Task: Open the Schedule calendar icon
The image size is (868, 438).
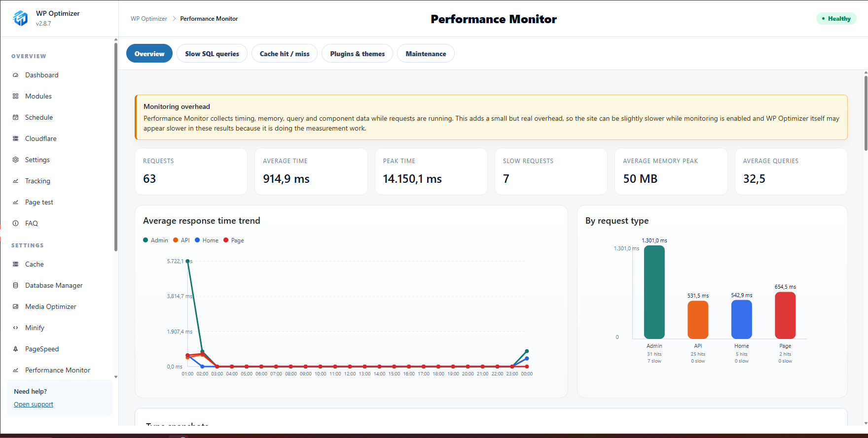Action: (15, 117)
